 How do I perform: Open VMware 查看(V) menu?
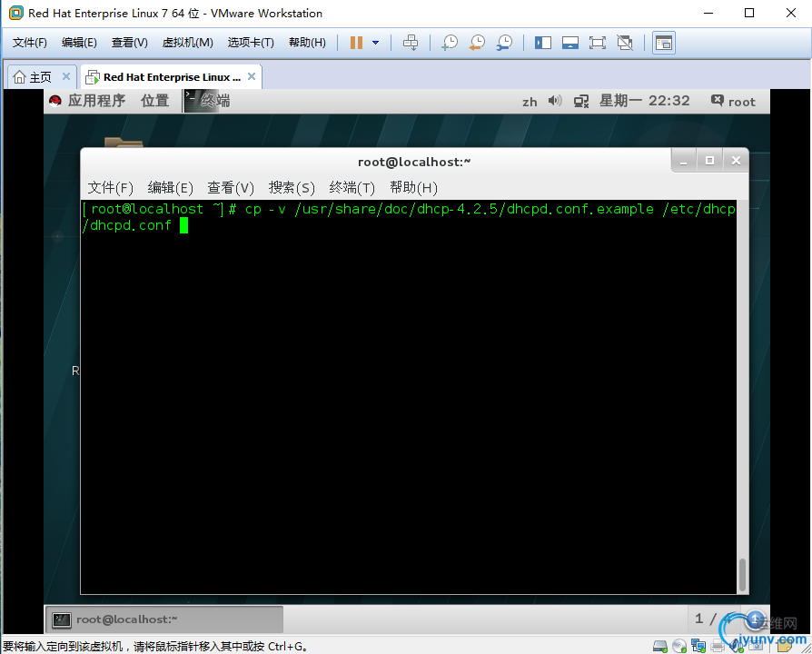click(x=130, y=43)
